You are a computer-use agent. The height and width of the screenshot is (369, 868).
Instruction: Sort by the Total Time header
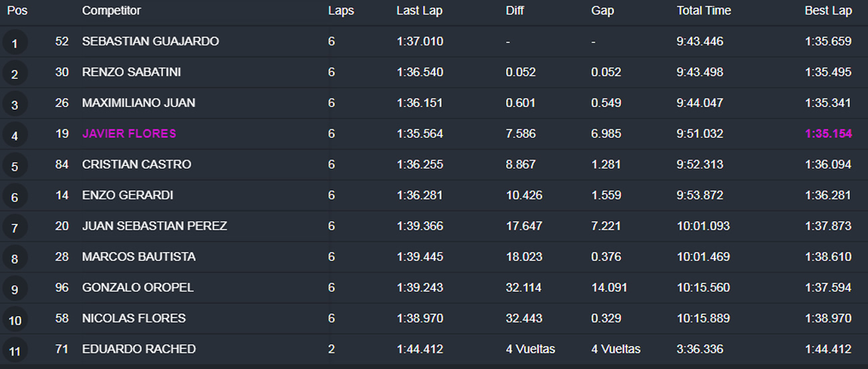(703, 11)
